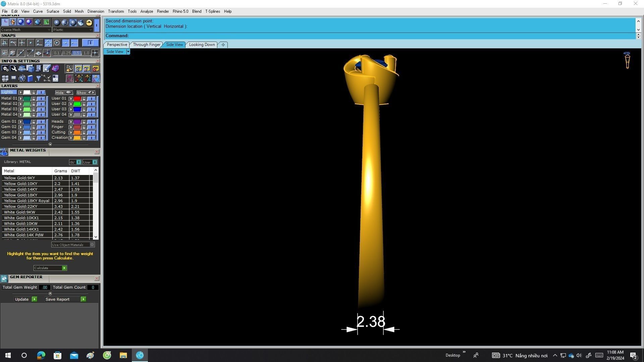Click the notepad with pencil icon
Image resolution: width=644 pixels, height=362 pixels.
47,69
